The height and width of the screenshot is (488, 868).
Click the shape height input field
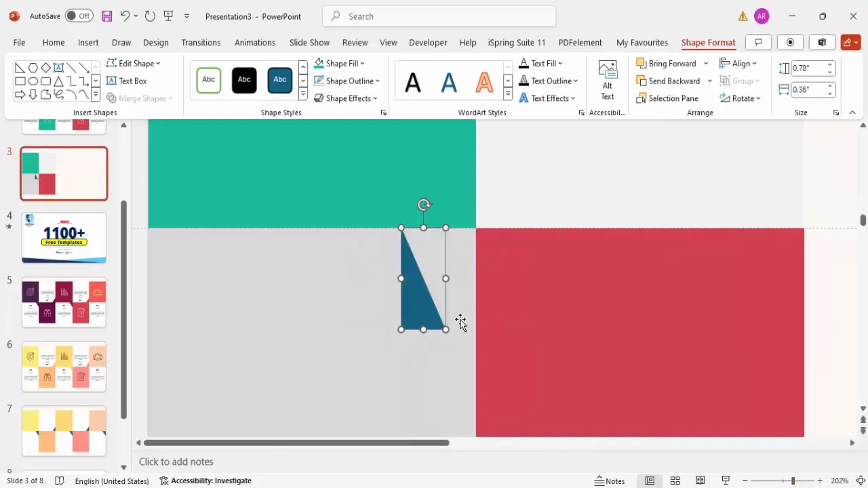(x=808, y=68)
